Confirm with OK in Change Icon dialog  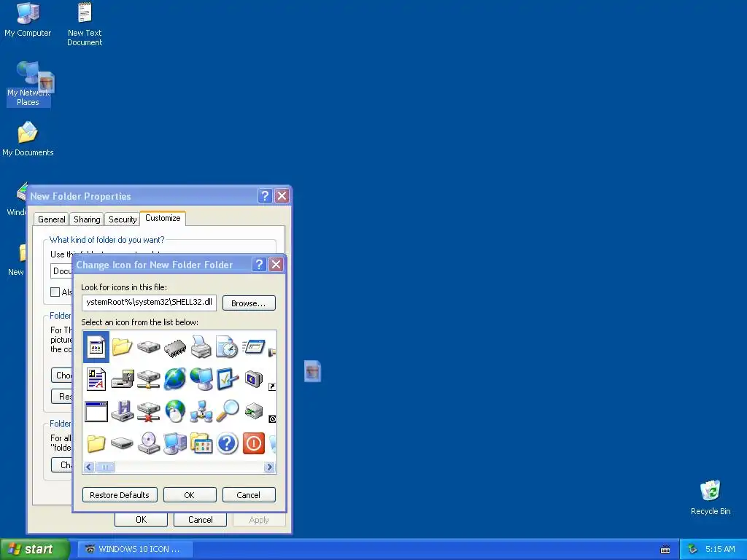(190, 495)
